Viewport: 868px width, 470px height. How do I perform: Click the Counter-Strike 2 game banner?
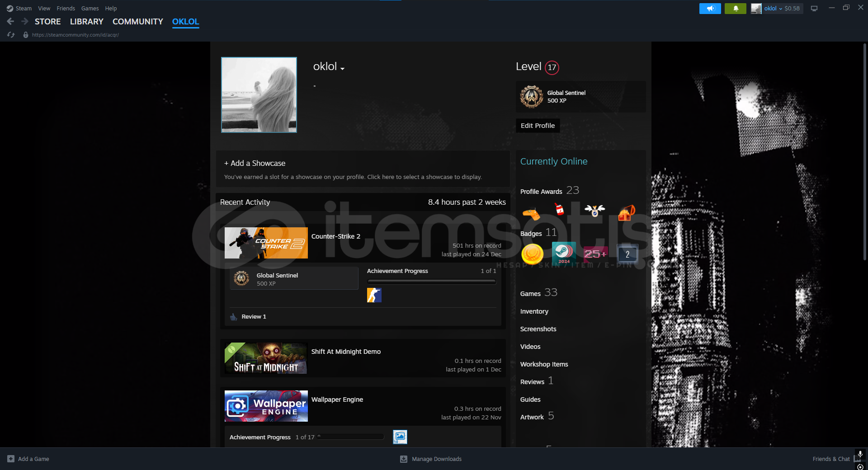[266, 243]
